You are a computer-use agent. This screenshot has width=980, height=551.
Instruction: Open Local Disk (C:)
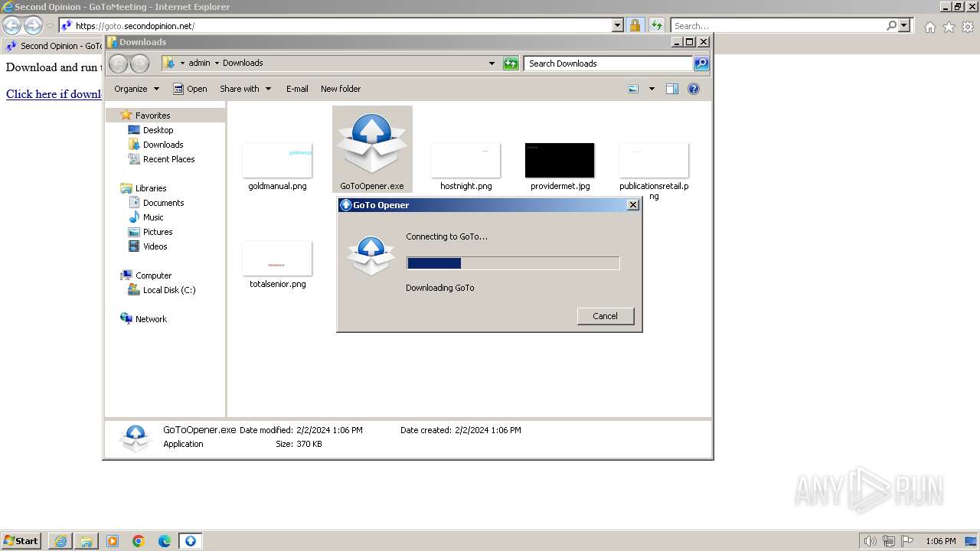(x=169, y=290)
